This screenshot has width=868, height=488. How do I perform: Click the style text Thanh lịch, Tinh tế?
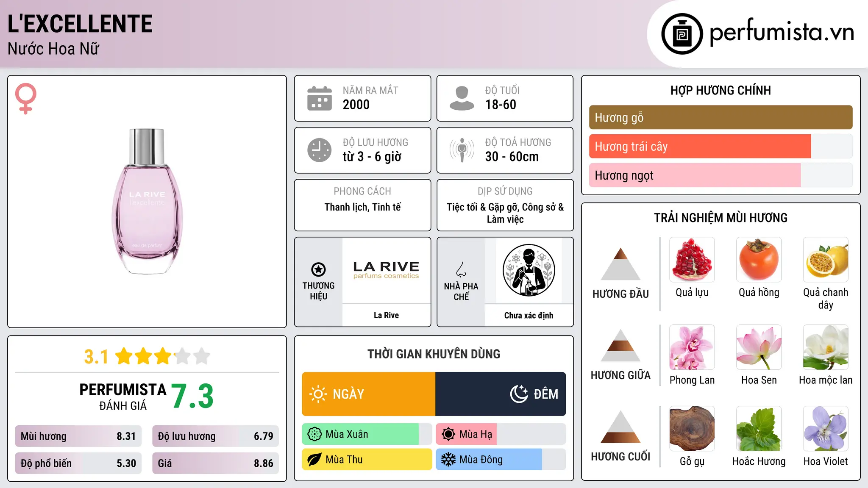click(363, 207)
